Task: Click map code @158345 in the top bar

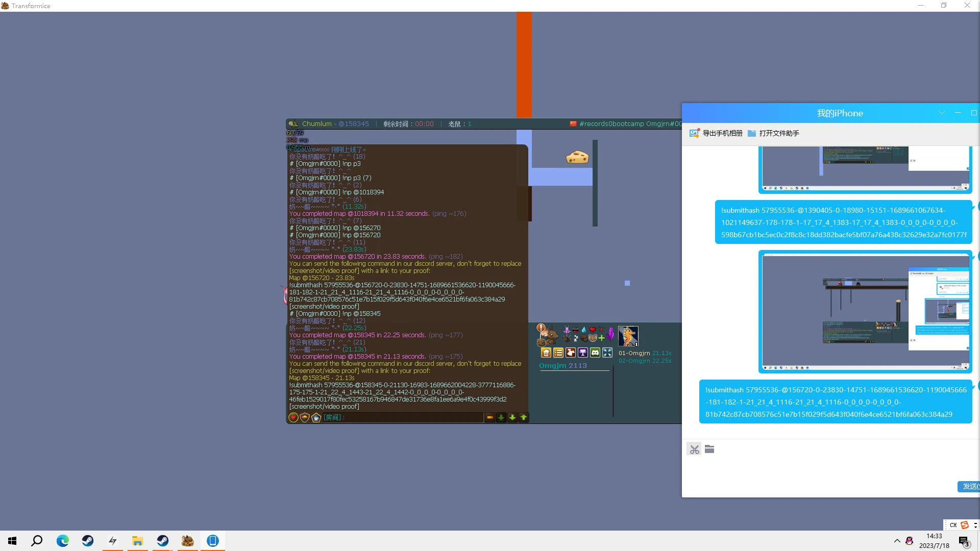Action: point(353,124)
